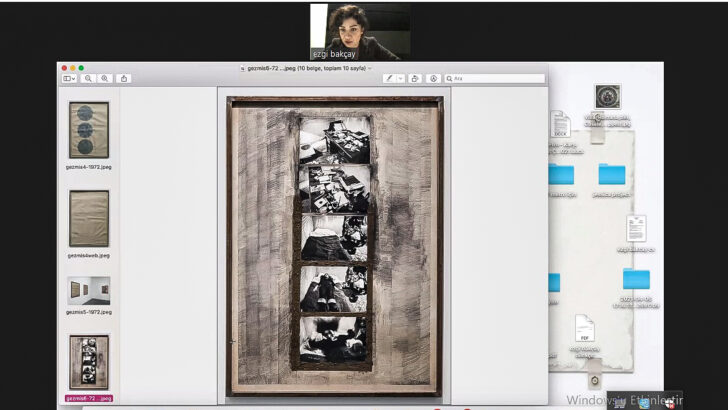Image resolution: width=728 pixels, height=410 pixels.
Task: Click the gezmis4web.jpeg filename label
Action: point(89,255)
